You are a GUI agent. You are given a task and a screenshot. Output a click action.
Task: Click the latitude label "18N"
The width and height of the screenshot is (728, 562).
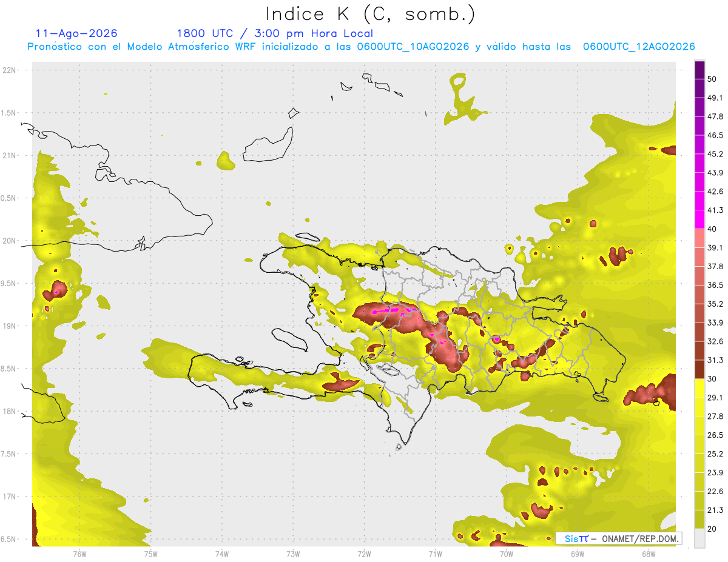pos(10,411)
